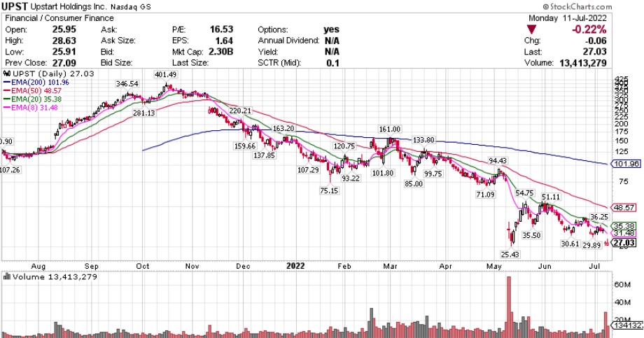The height and width of the screenshot is (338, 644).
Task: Click the 35.50 price label
Action: click(531, 235)
